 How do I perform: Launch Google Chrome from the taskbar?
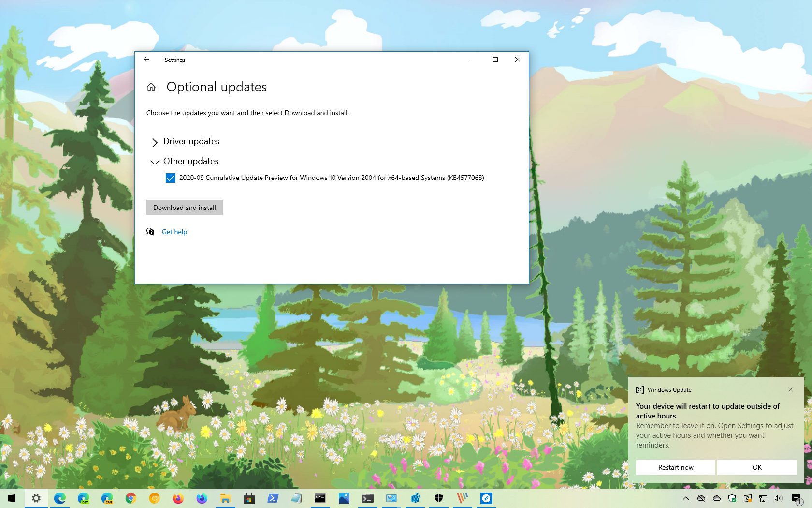click(x=130, y=498)
